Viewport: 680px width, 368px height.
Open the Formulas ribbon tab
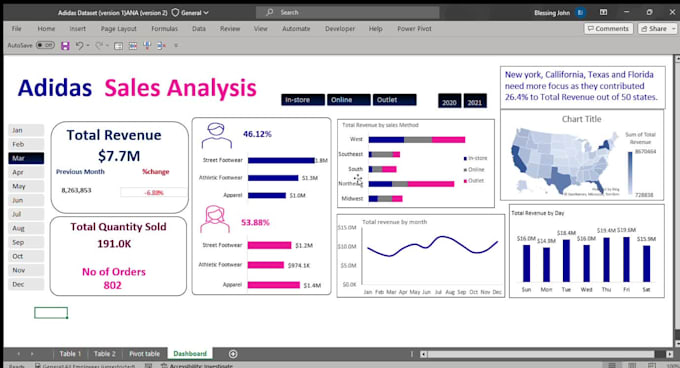[164, 29]
